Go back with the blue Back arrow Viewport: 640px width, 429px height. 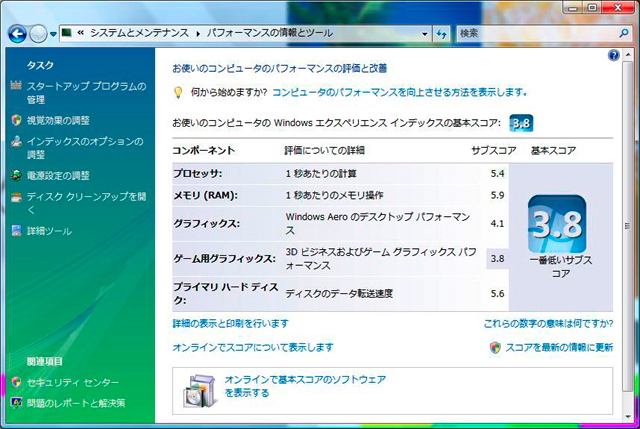[x=17, y=34]
